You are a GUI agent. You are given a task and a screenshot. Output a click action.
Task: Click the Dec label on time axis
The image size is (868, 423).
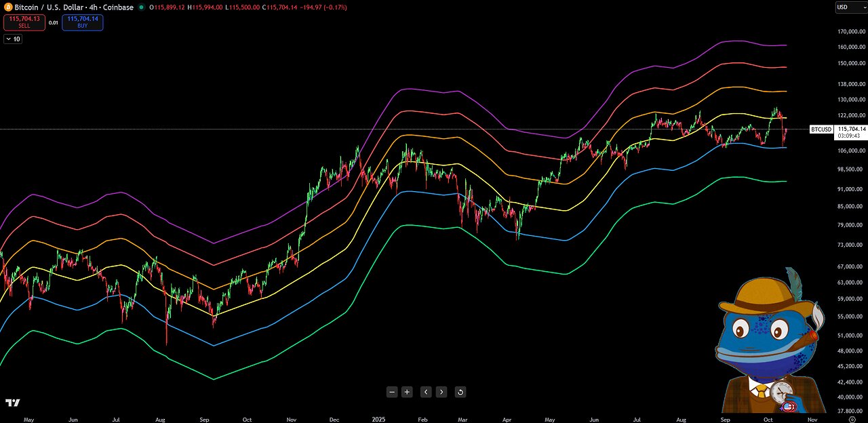(x=334, y=420)
